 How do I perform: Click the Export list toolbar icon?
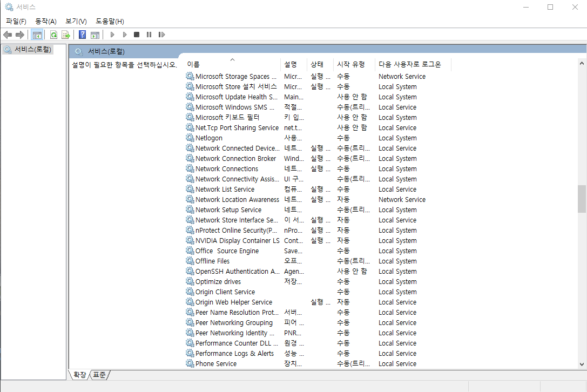point(66,35)
